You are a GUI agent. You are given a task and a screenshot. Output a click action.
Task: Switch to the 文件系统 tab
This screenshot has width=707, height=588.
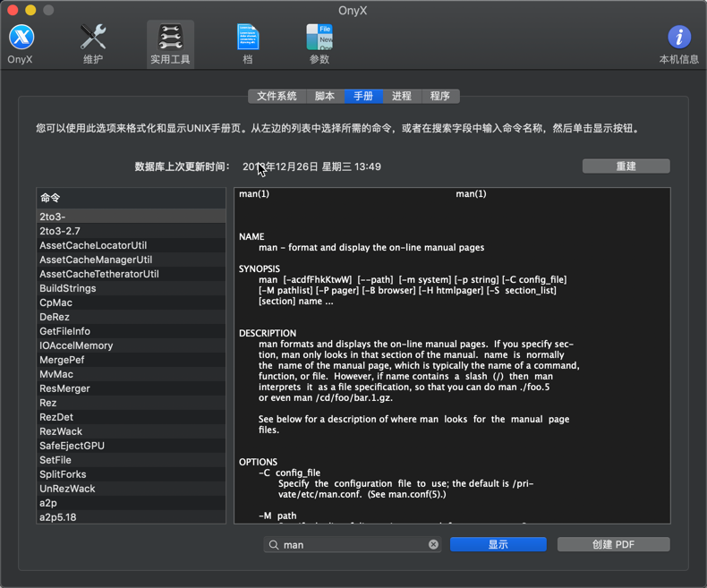[277, 96]
